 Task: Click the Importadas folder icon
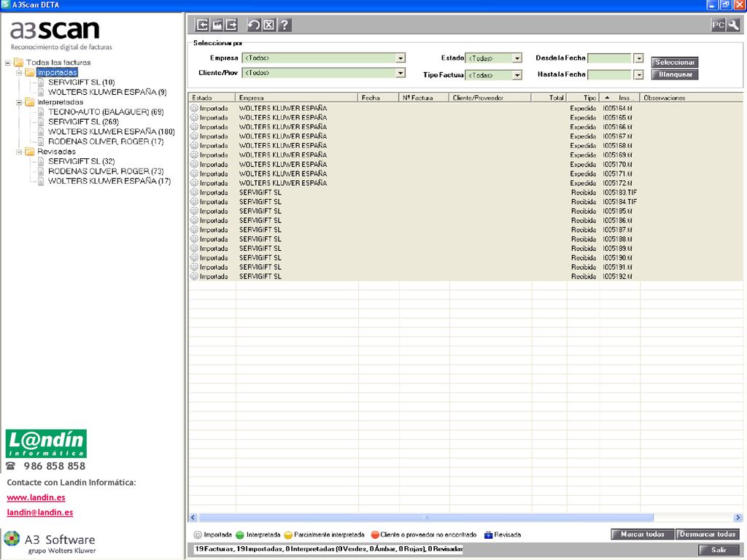(29, 72)
